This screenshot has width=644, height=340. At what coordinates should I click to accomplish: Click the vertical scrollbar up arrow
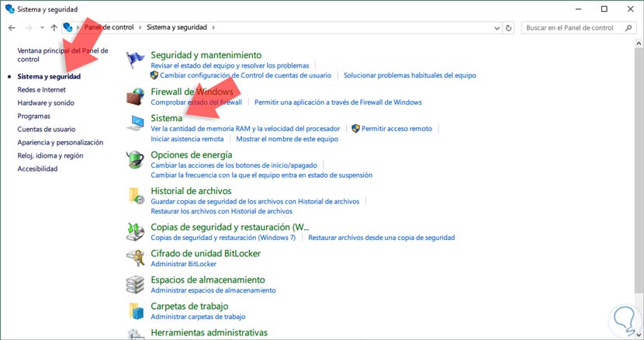point(639,43)
